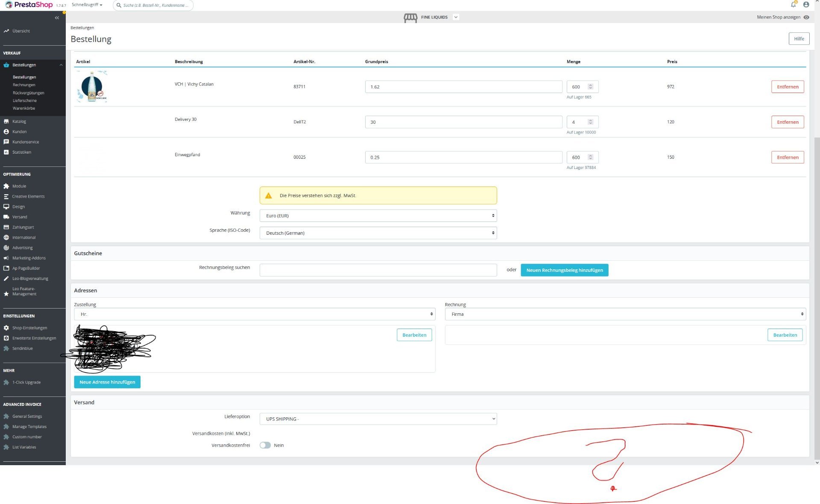Click eye icon to view shop
Viewport: 820px width, 504px height.
(806, 17)
